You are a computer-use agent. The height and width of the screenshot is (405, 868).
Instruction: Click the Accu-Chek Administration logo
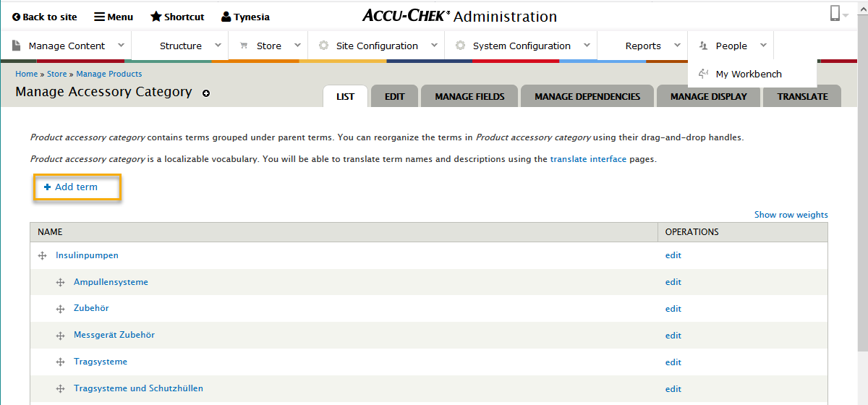point(460,16)
